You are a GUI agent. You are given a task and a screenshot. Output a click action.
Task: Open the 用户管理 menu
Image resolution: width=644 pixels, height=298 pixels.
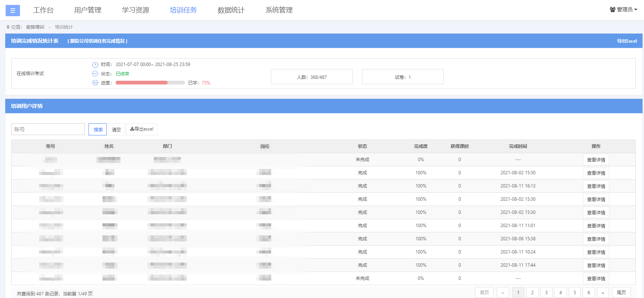click(x=88, y=10)
